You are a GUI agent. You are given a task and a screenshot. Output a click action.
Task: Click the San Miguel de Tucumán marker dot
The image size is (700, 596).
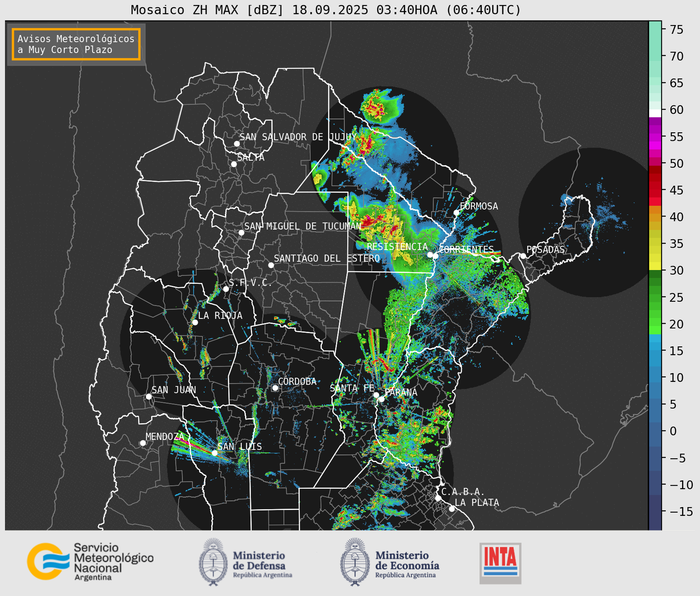pyautogui.click(x=241, y=232)
